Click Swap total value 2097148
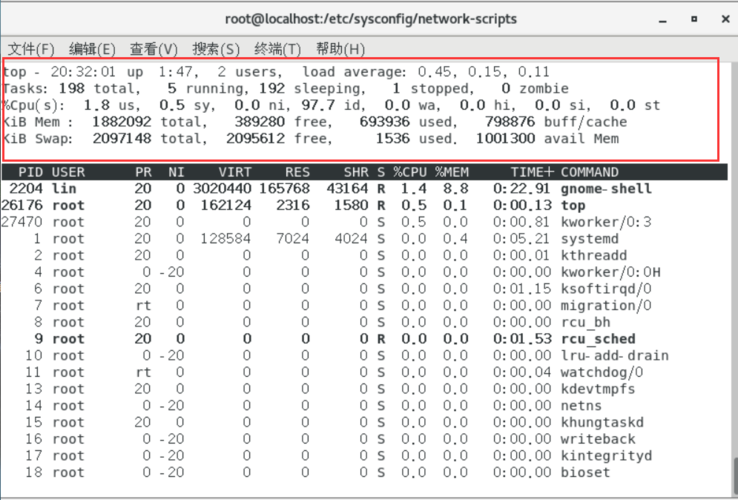Screen dimensions: 738x500 122,139
